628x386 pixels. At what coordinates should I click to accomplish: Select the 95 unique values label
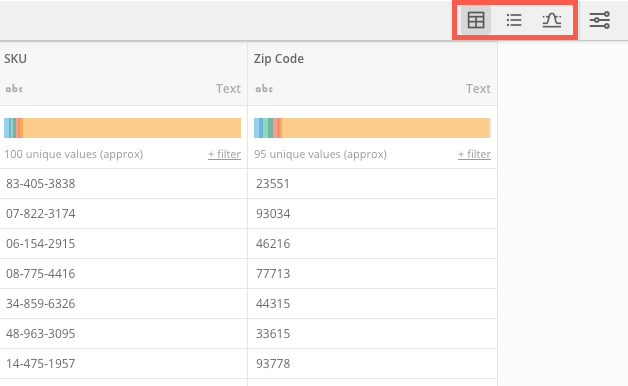point(320,154)
